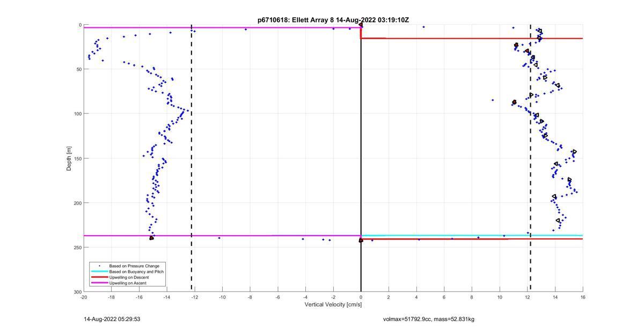Click legend entry "Based on Pressure Change"
The height and width of the screenshot is (328, 644).
pos(134,266)
